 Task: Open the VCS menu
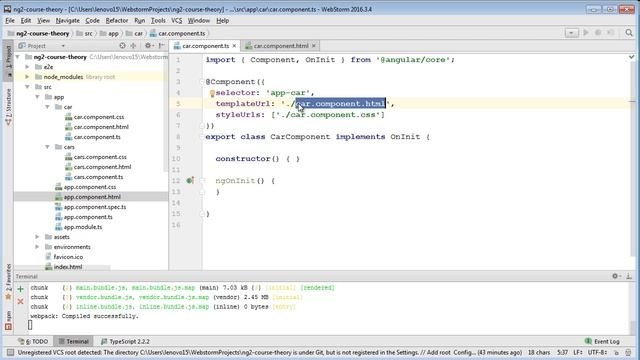[x=176, y=20]
